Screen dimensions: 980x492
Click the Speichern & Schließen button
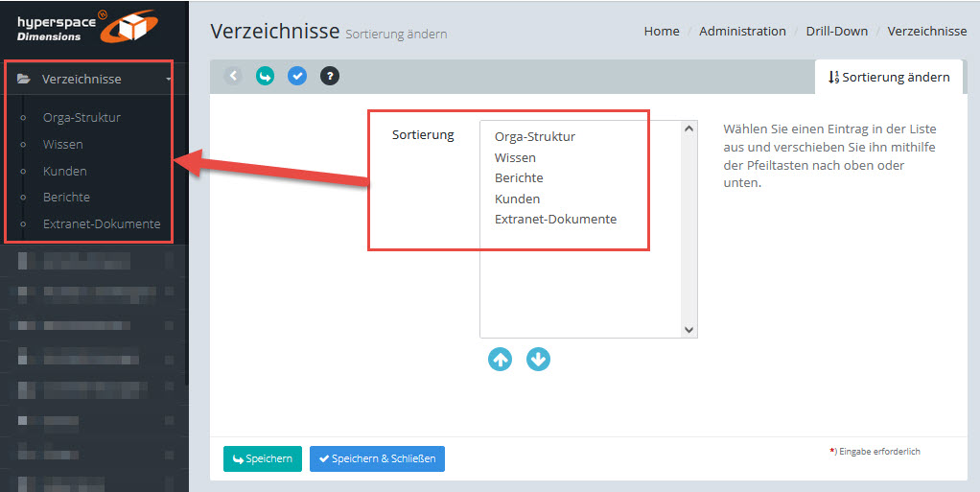click(x=377, y=459)
